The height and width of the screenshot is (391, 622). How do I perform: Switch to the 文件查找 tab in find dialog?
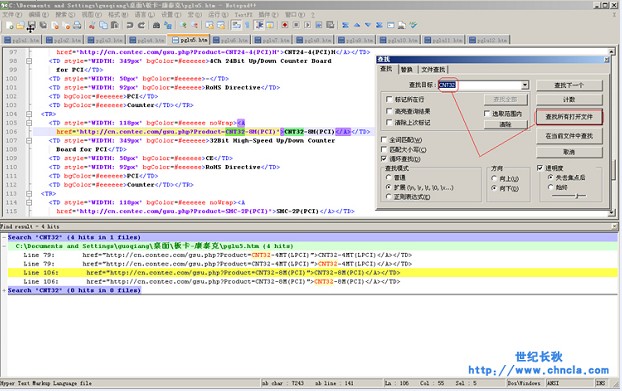coord(433,69)
